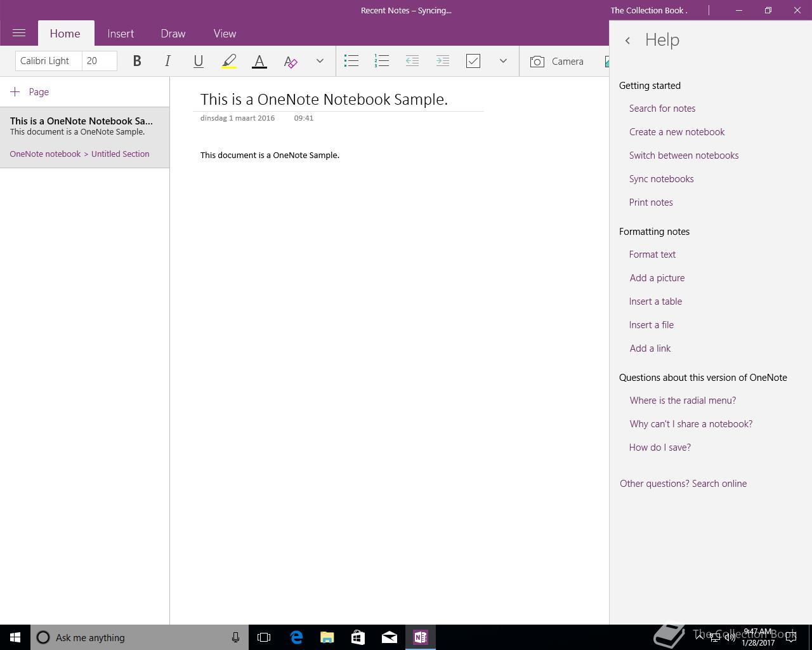The image size is (812, 650).
Task: Click the page title text
Action: point(324,99)
